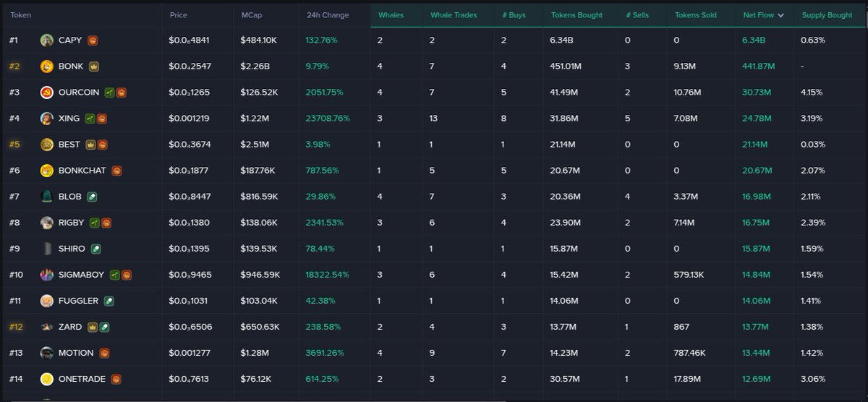Click the green sprout badge next to RIGBY
868x402 pixels.
95,223
